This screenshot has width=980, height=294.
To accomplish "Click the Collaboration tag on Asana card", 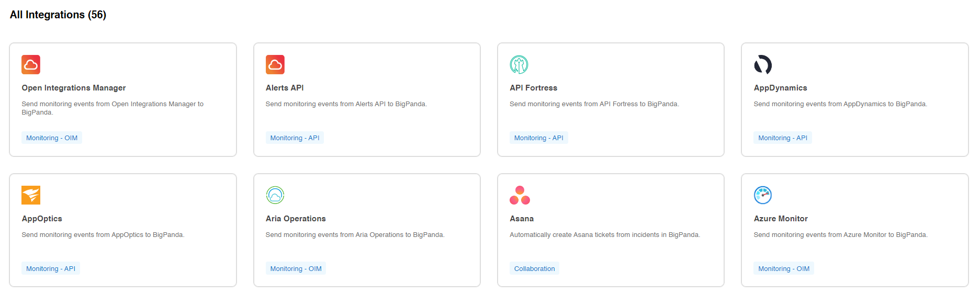I will point(534,268).
